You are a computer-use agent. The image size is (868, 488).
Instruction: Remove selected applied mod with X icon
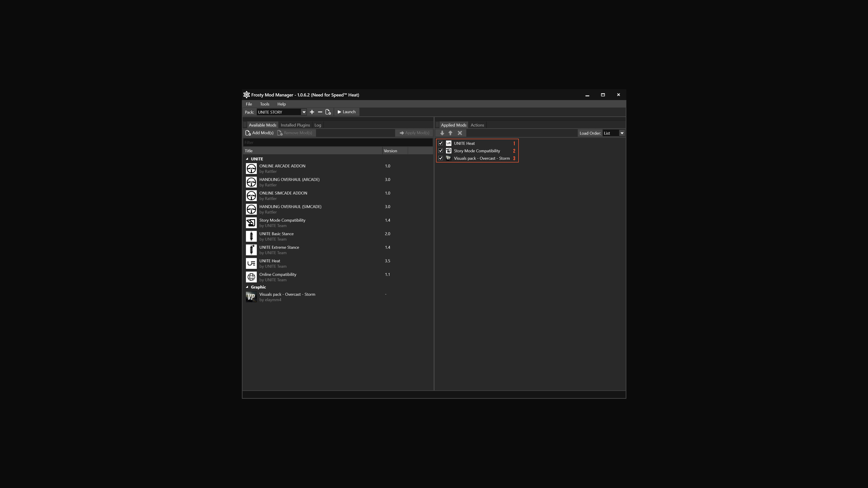460,133
